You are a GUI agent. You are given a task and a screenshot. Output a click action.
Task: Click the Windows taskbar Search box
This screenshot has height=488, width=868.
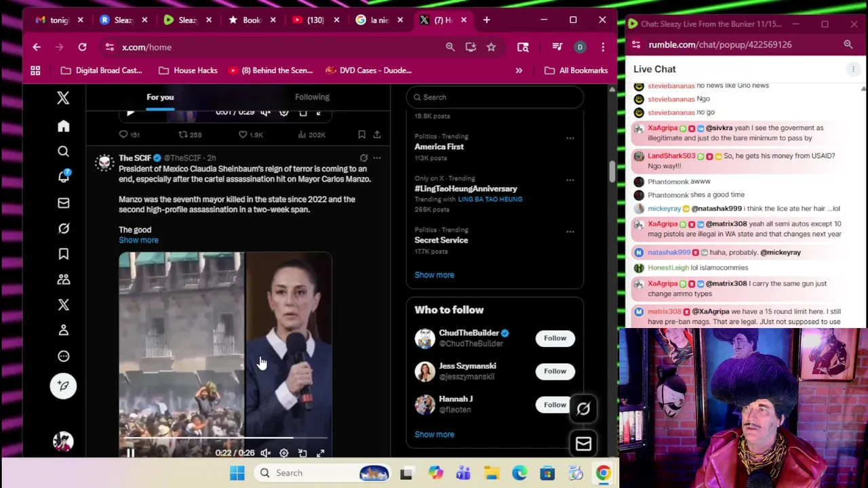324,472
